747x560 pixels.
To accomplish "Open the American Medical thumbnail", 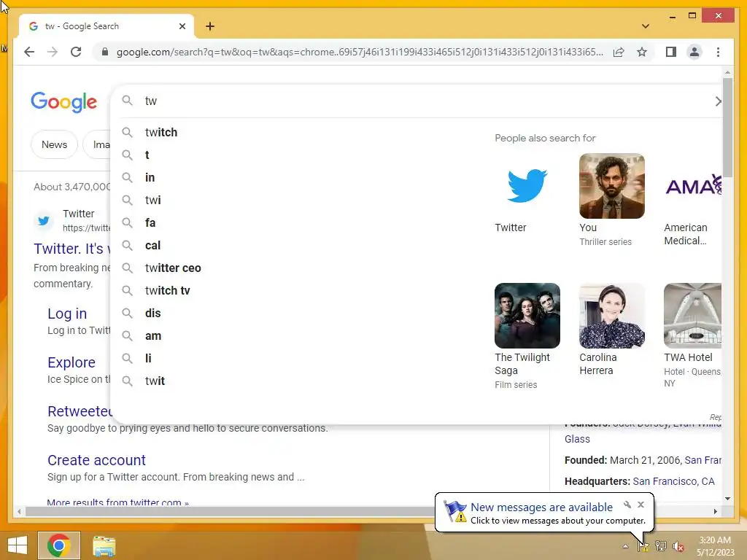I will coord(693,186).
